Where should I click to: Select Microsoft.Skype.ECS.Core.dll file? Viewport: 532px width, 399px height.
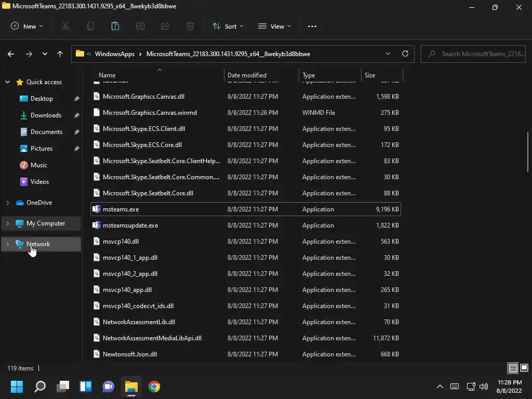(246, 145)
